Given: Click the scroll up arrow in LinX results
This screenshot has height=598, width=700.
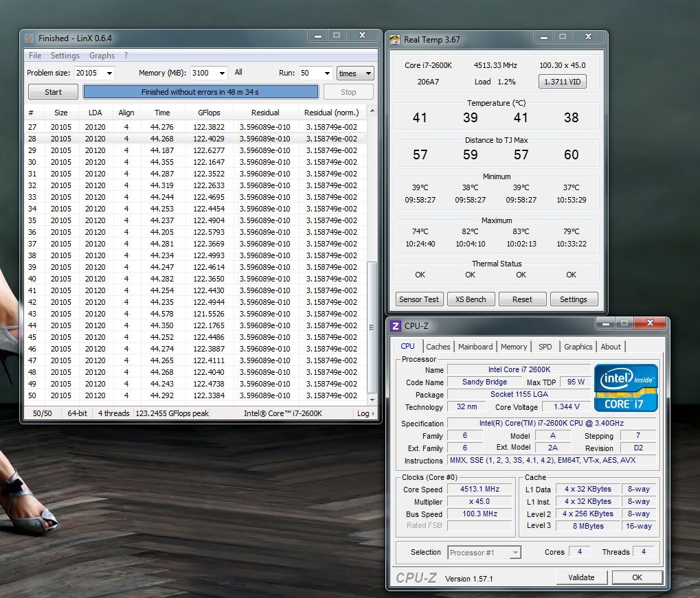Looking at the screenshot, I should point(372,111).
